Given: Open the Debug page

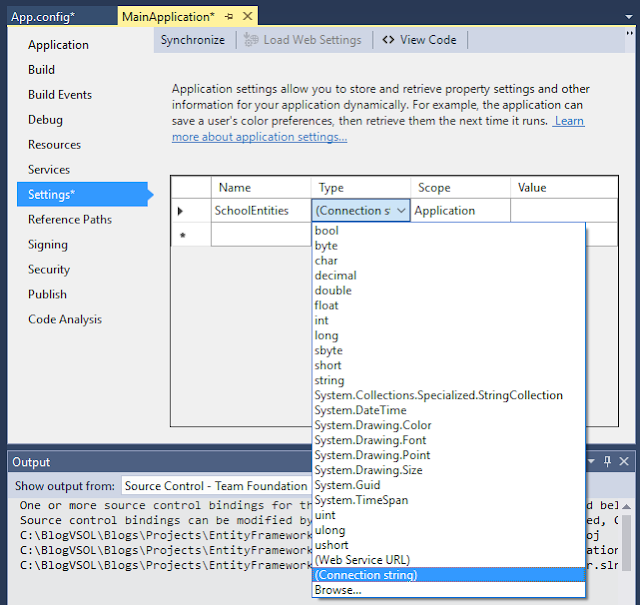Looking at the screenshot, I should coord(45,120).
